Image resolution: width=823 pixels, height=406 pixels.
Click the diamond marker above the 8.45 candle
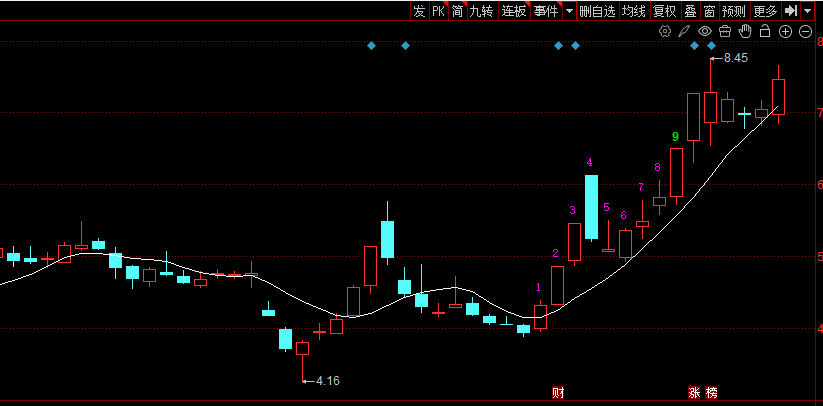(x=711, y=46)
